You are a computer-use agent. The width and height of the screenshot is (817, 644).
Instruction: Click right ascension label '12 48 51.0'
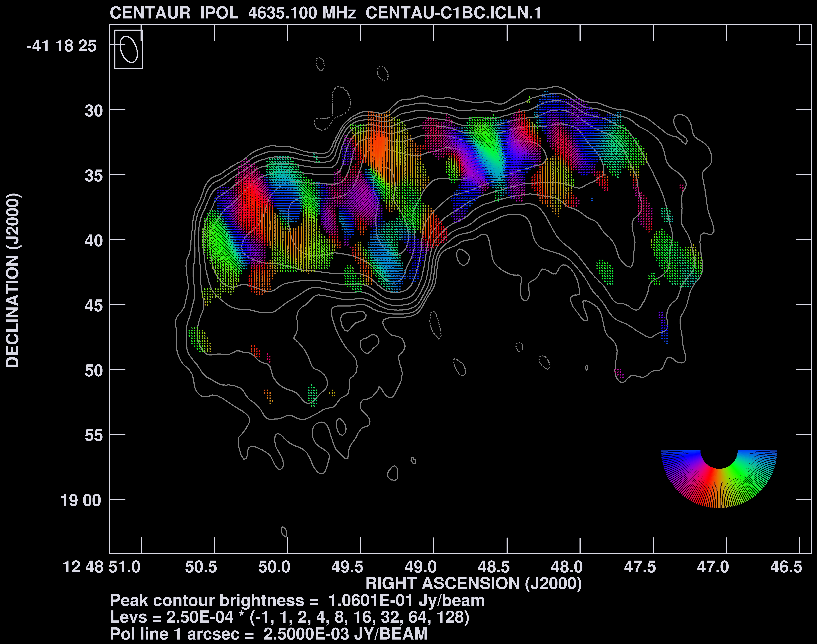[x=101, y=567]
